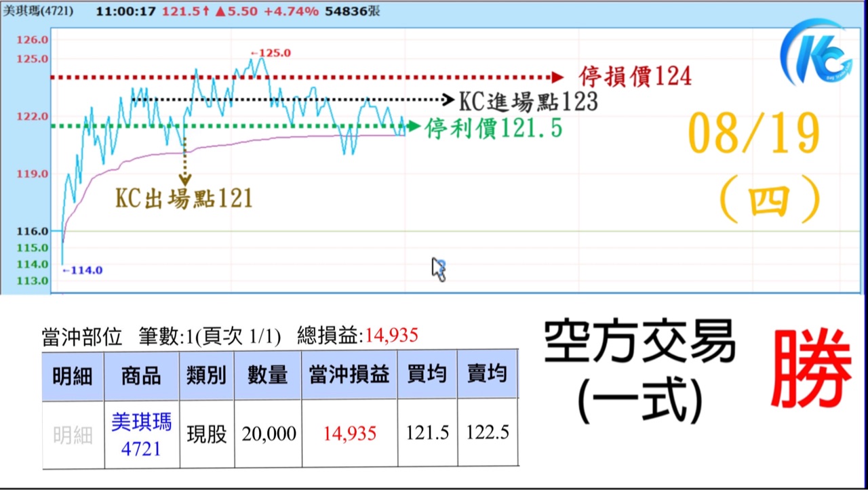Screen dimensions: 868x490
Task: Click the 數量 column header
Action: point(268,375)
